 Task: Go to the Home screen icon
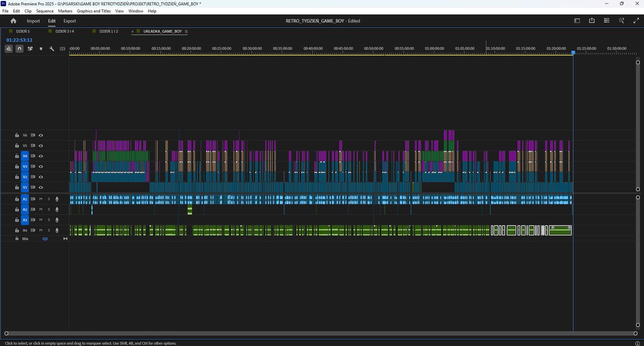[13, 21]
